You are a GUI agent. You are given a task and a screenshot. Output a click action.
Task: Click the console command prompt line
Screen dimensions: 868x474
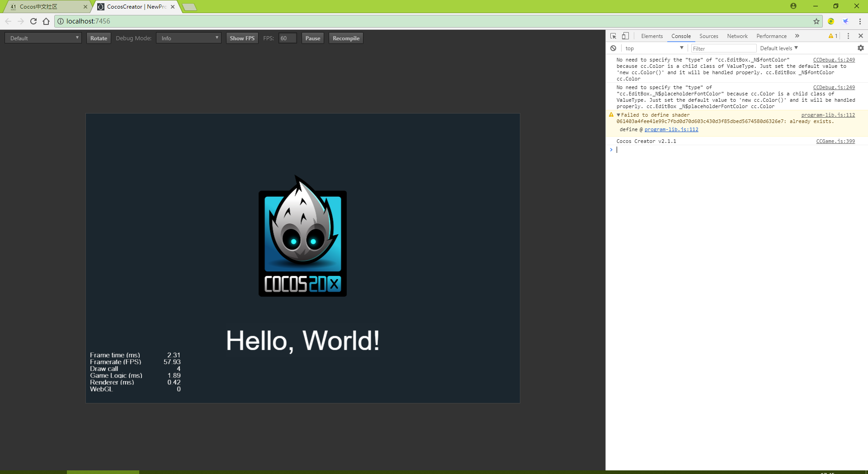pyautogui.click(x=737, y=150)
